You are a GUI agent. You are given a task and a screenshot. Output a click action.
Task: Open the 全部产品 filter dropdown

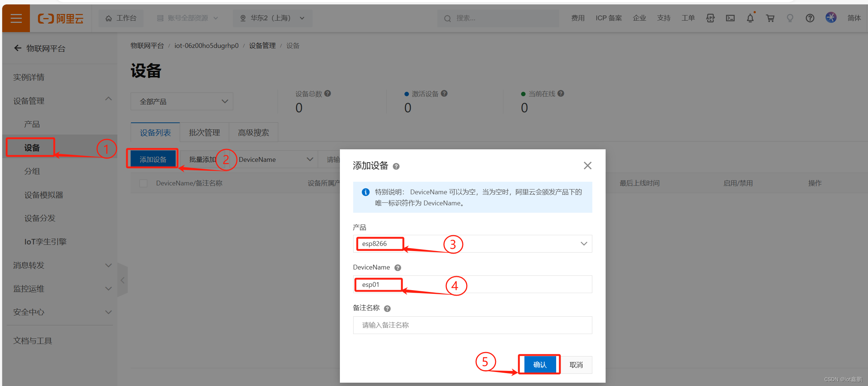[182, 101]
